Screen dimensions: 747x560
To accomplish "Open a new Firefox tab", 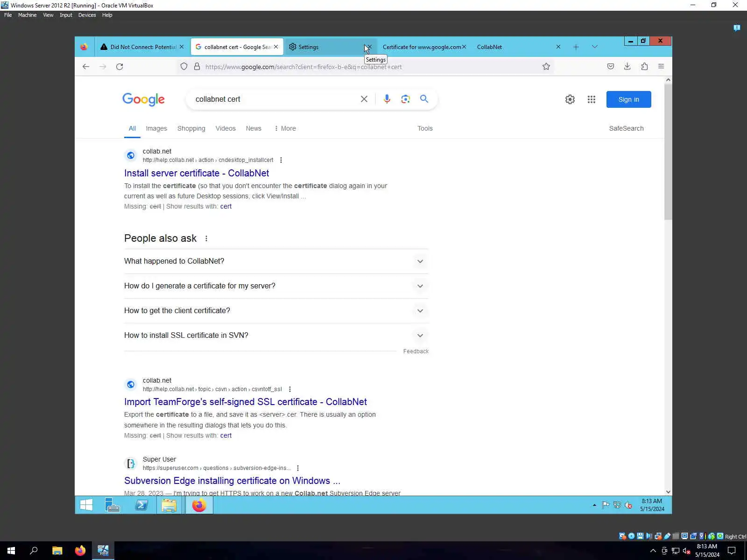I will 576,47.
